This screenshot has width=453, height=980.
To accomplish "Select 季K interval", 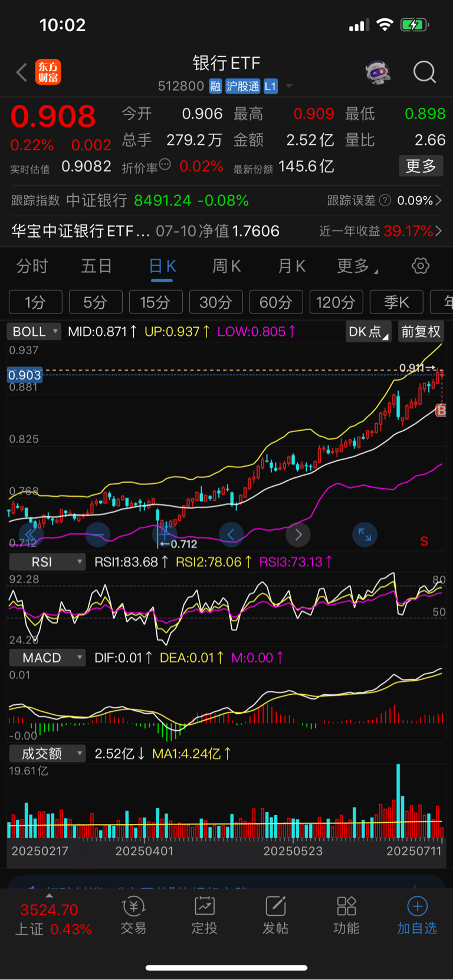I will [396, 302].
